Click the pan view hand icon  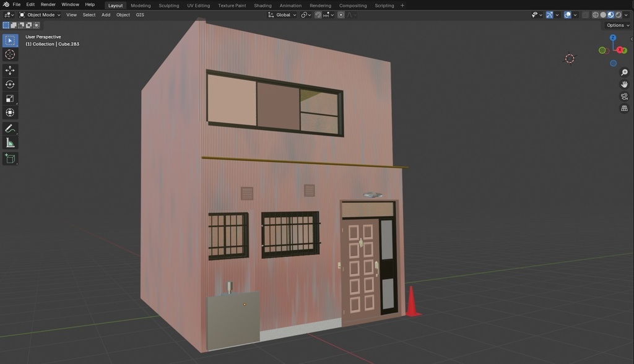tap(624, 85)
